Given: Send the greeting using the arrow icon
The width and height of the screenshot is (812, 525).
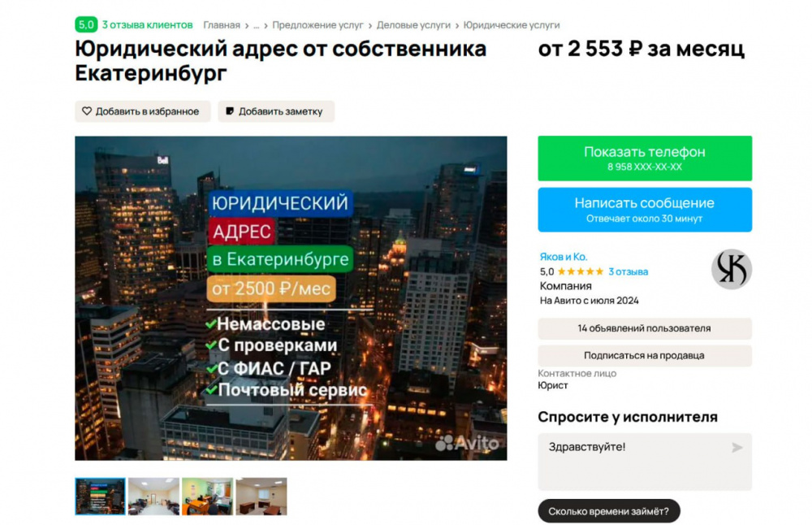Looking at the screenshot, I should (x=737, y=447).
